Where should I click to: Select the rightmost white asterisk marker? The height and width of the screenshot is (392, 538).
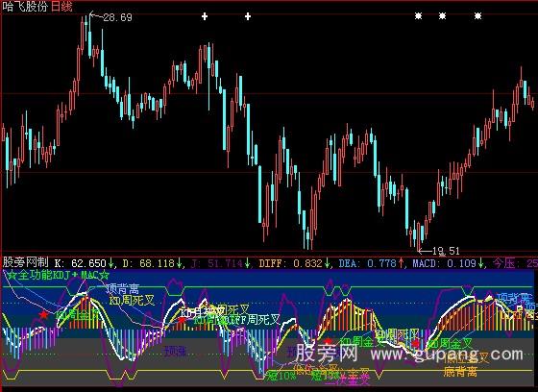click(x=477, y=15)
